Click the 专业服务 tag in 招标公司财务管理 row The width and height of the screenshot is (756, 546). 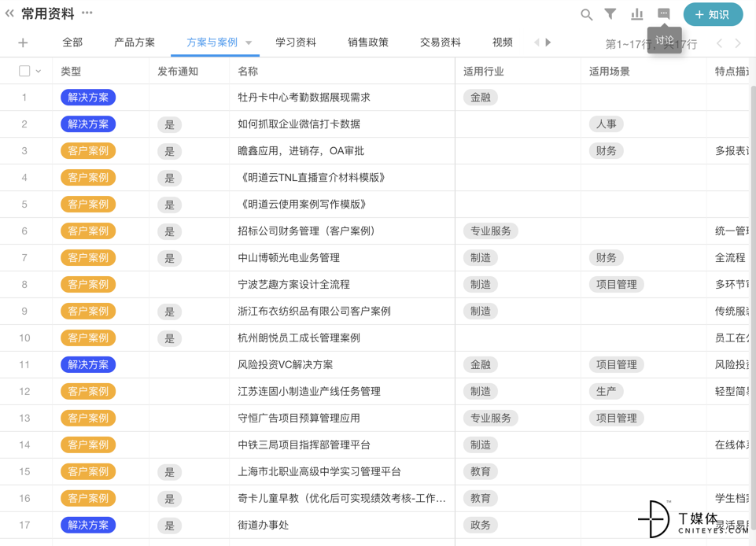[490, 231]
